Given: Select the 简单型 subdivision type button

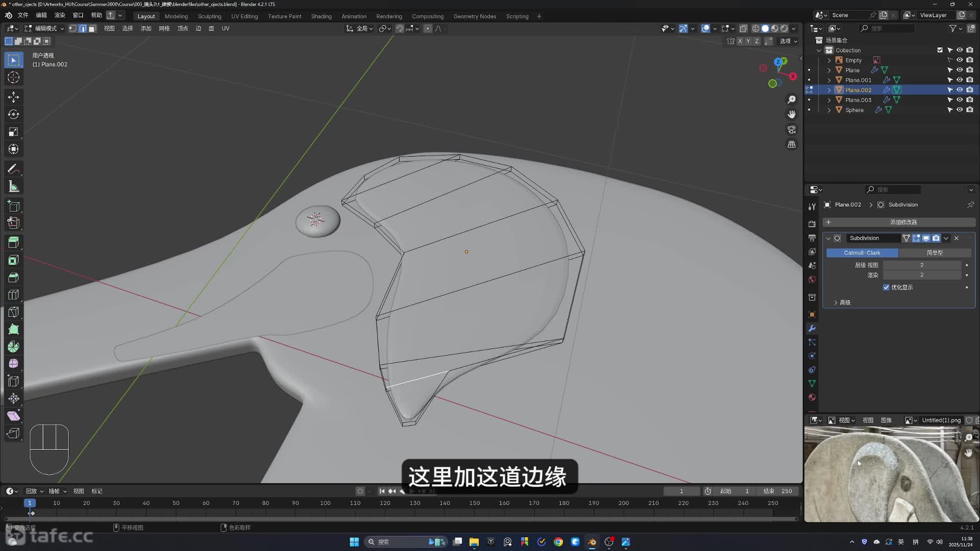Looking at the screenshot, I should tap(935, 253).
